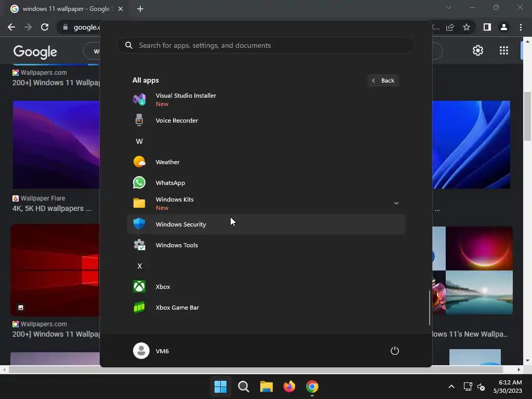
Task: Open the Weather app
Action: point(265,162)
